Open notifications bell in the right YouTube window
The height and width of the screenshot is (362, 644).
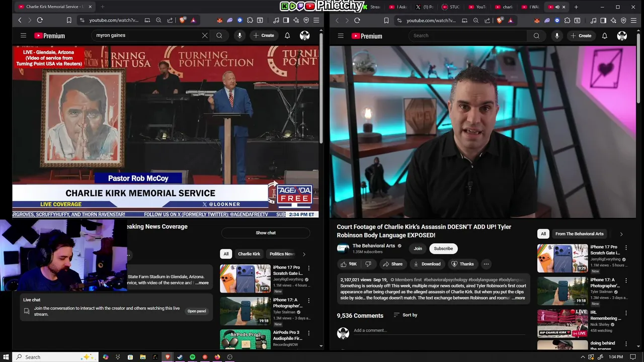(605, 36)
